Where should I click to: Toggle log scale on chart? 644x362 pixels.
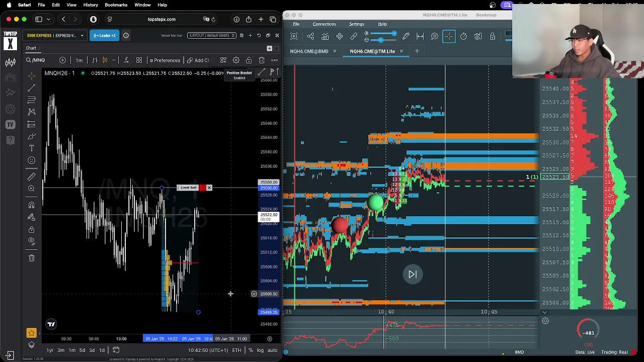point(260,350)
